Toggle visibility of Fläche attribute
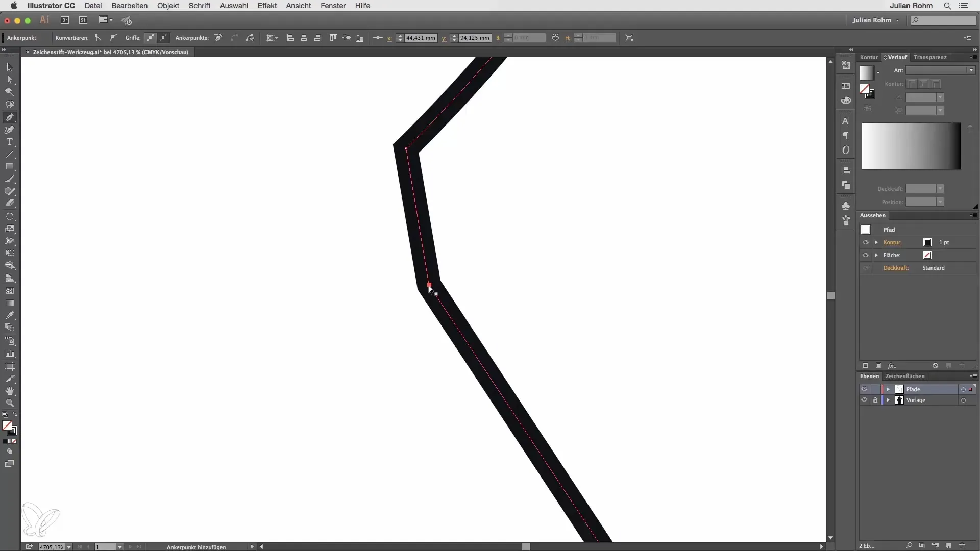 coord(866,255)
